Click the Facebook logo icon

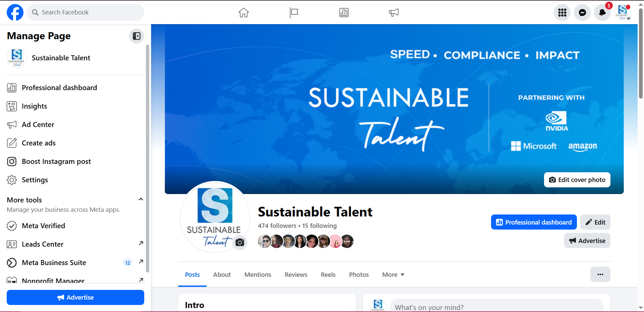(x=15, y=12)
